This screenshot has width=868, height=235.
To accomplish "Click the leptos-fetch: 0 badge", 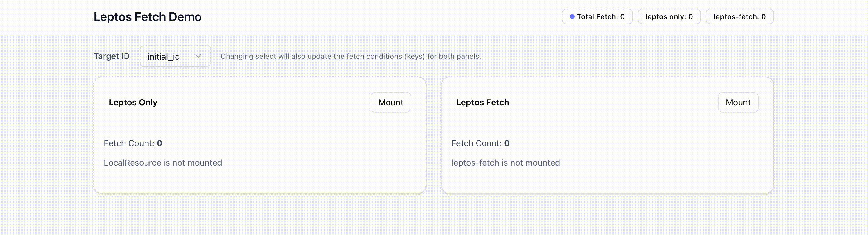I will pyautogui.click(x=739, y=16).
